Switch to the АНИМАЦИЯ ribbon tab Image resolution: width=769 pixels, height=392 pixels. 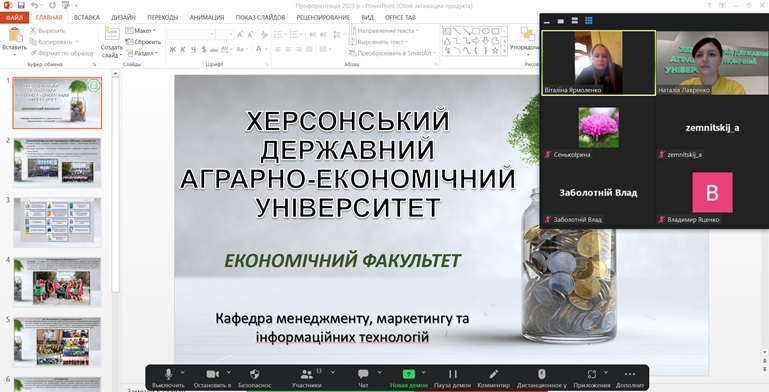coord(207,18)
